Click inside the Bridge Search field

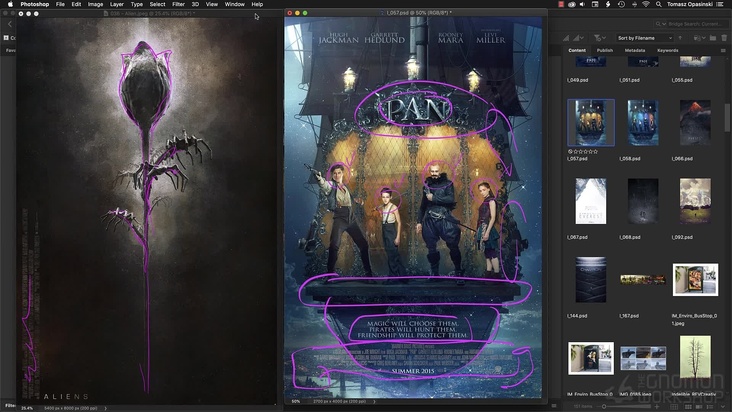[x=697, y=24]
